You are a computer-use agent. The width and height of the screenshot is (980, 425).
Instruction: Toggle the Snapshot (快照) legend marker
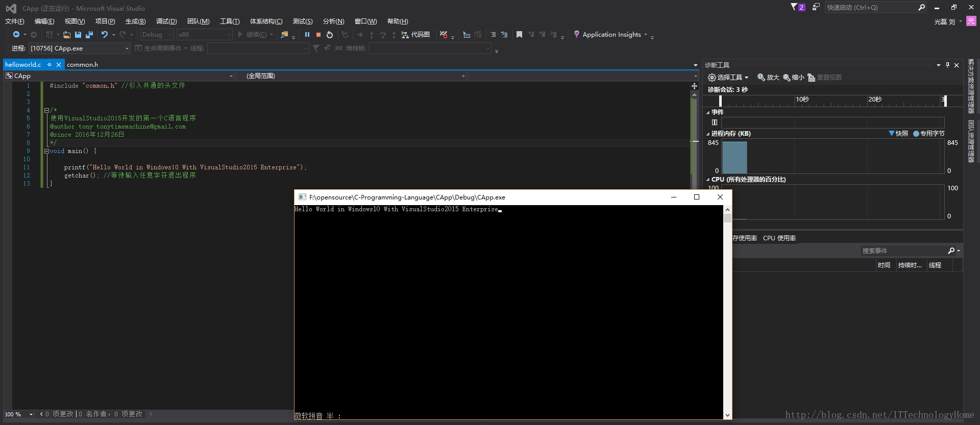[892, 133]
